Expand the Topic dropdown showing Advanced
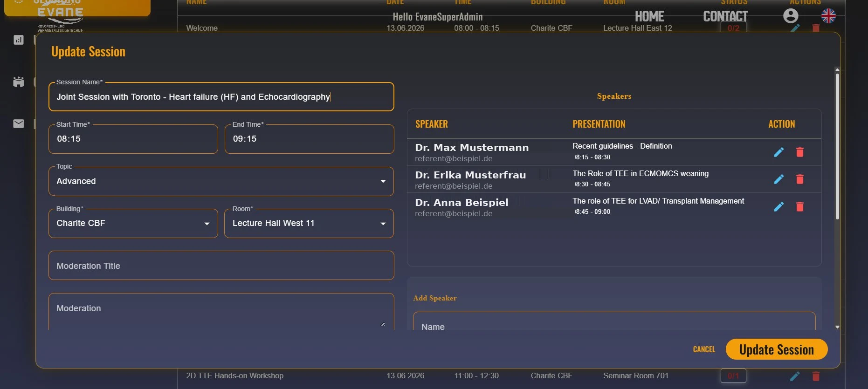This screenshot has width=868, height=389. 221,181
